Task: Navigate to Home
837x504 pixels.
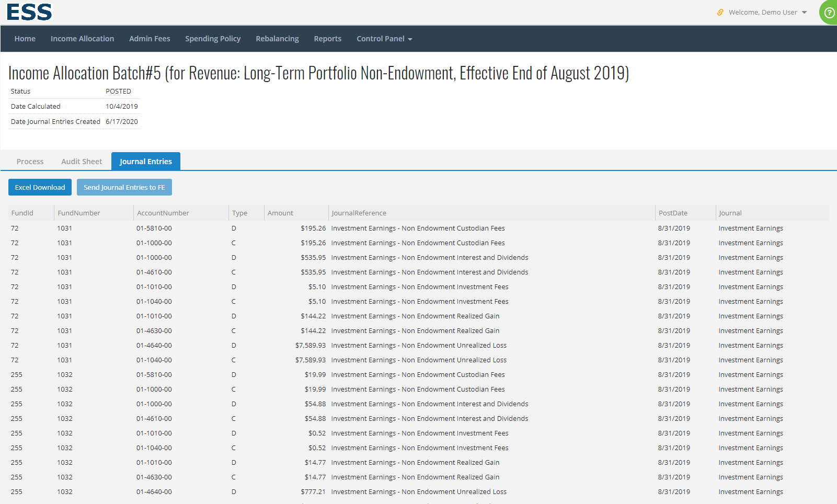Action: click(x=25, y=38)
